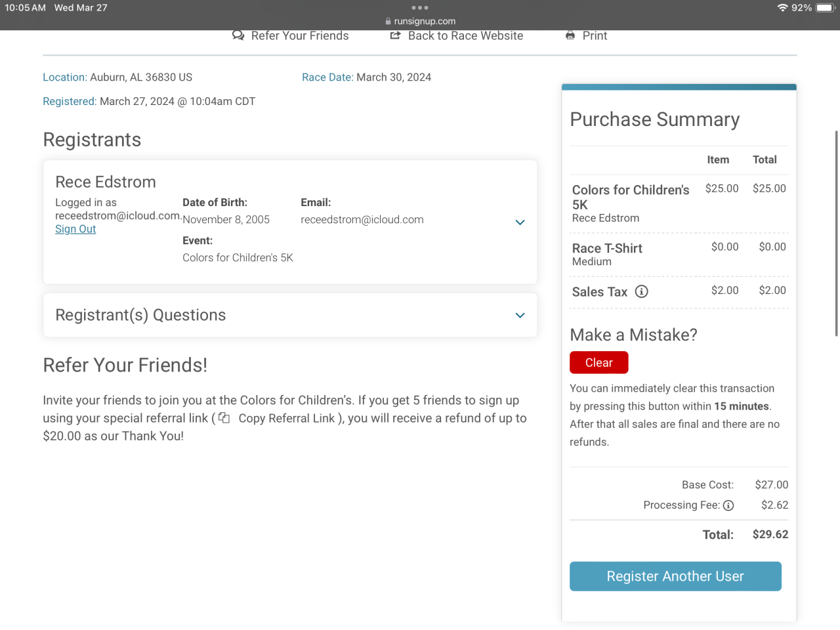Tap the Wi-Fi status icon
The image size is (840, 630).
point(782,8)
